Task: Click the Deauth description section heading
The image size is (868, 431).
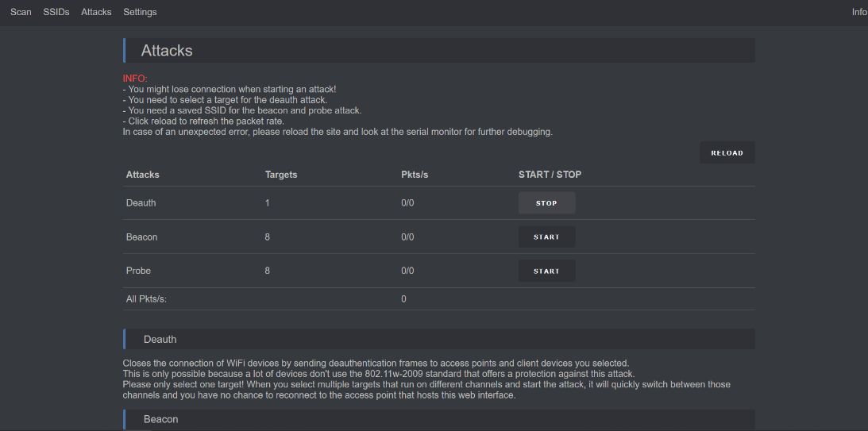Action: click(160, 340)
